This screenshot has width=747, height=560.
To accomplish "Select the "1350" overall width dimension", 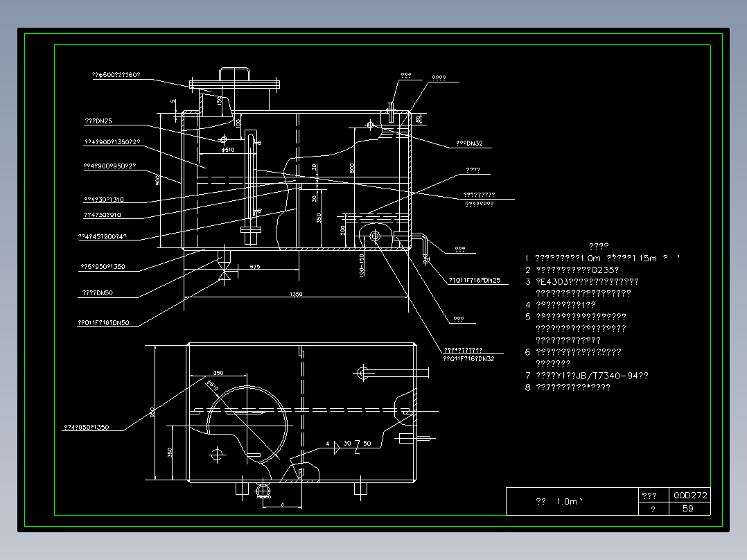I will pyautogui.click(x=296, y=294).
